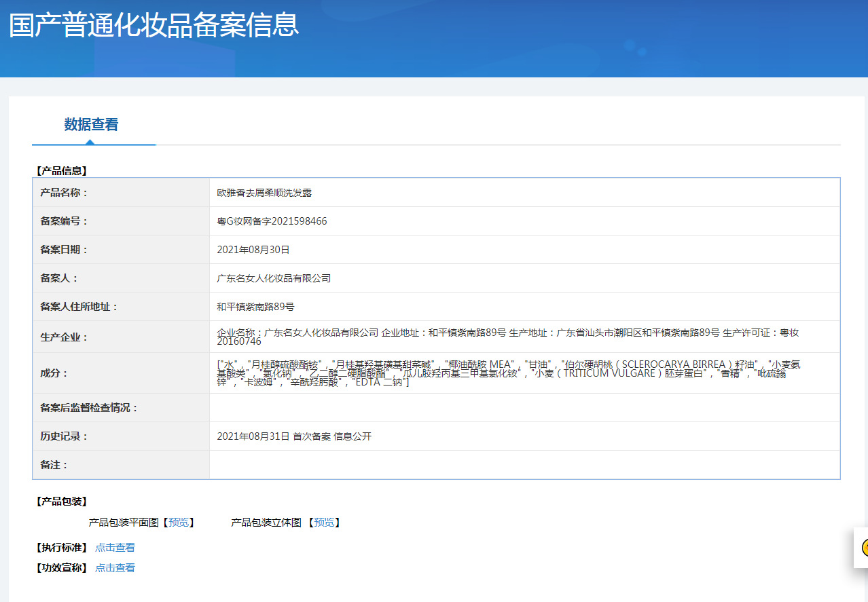Click 点击查看 next to 执行标准

coord(115,547)
